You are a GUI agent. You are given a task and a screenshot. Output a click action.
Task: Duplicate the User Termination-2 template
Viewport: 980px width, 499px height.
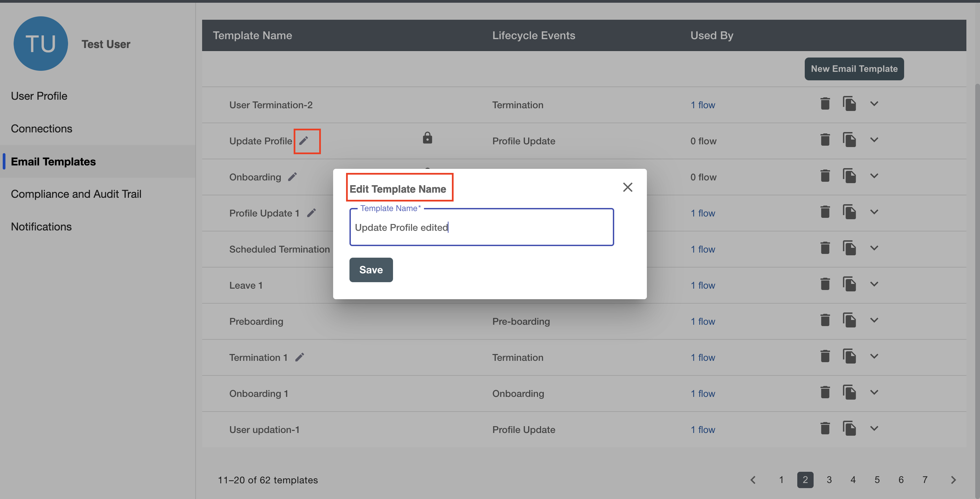tap(849, 103)
